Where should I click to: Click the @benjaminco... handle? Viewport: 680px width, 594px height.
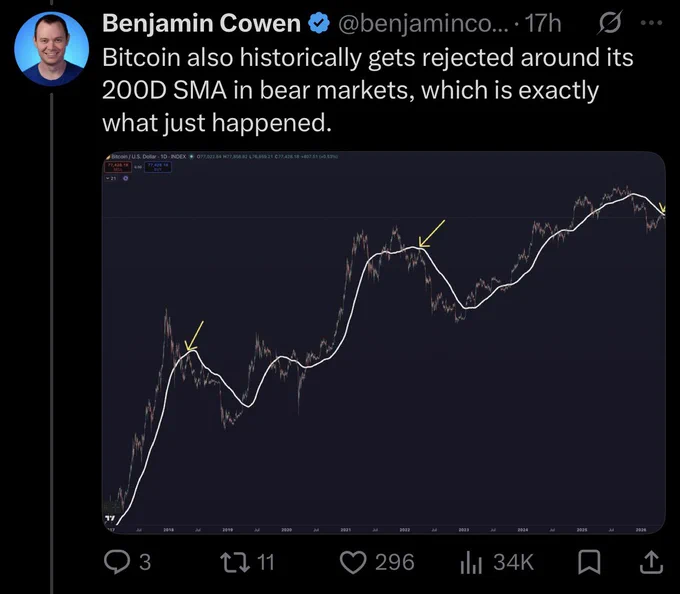421,24
